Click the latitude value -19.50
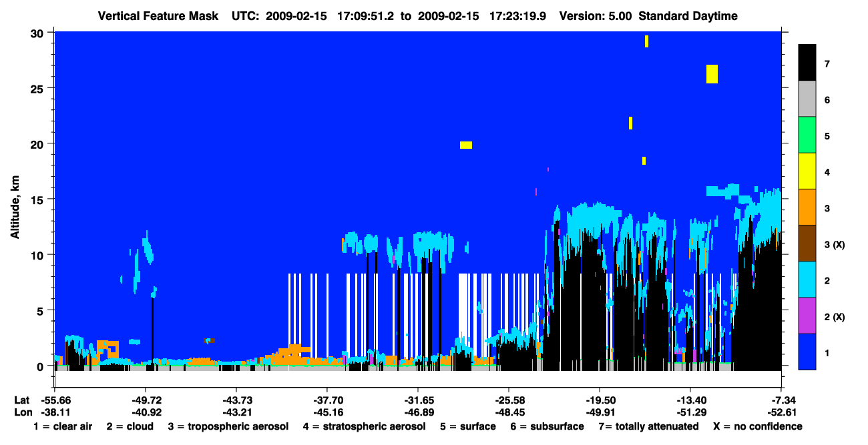The width and height of the screenshot is (868, 445). (599, 400)
